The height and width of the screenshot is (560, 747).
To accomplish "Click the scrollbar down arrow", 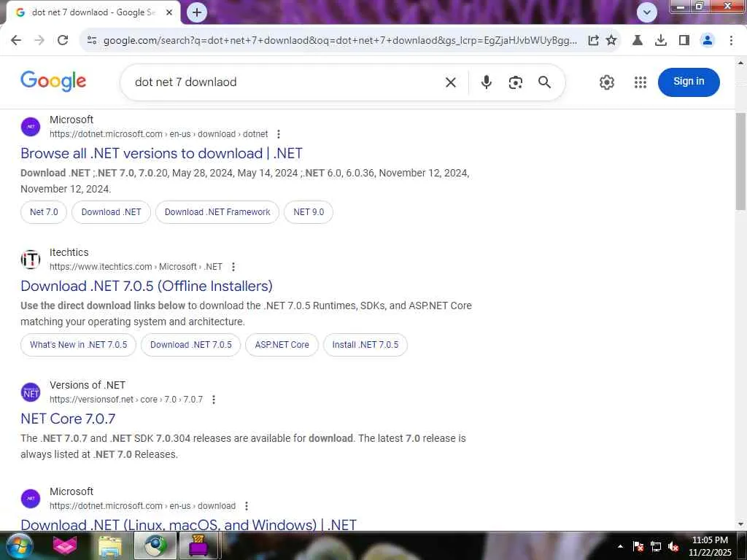I will pyautogui.click(x=740, y=524).
